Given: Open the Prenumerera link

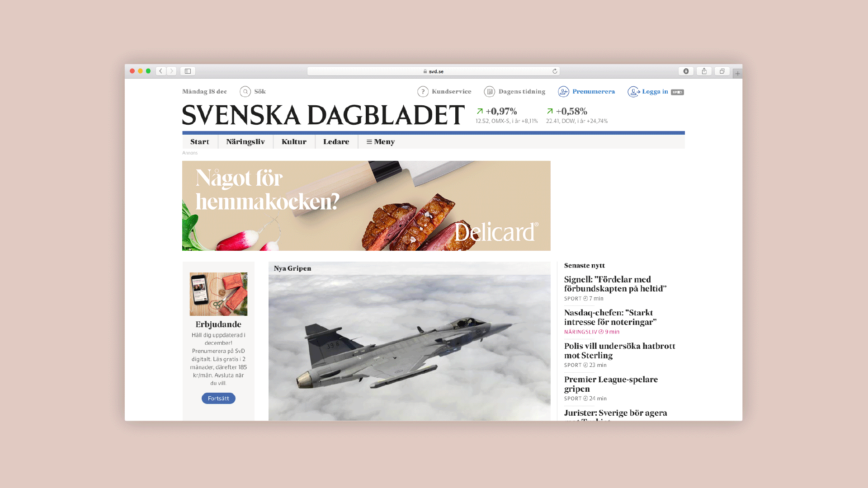Looking at the screenshot, I should 594,92.
